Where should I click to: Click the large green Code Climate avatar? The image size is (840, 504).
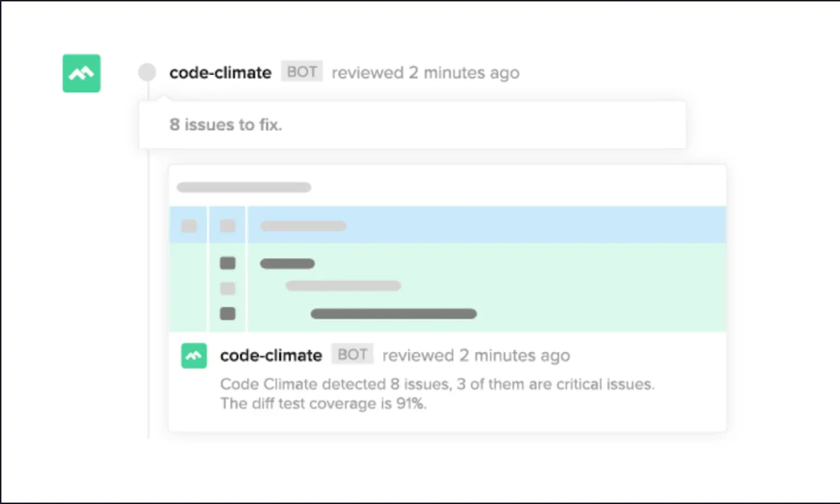[81, 73]
